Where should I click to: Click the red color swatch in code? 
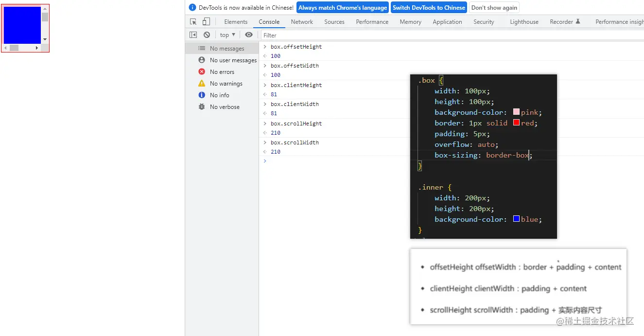pos(516,123)
